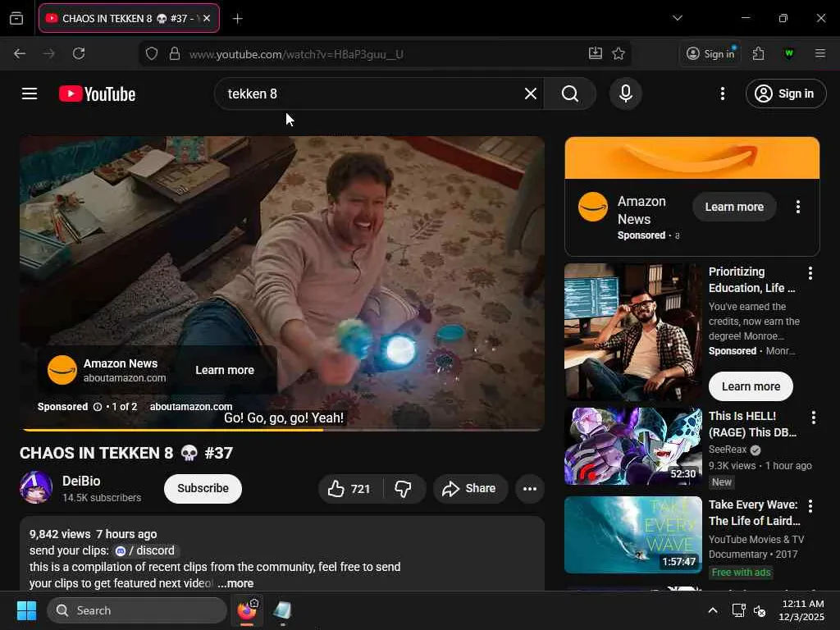Click the YouTube Sign in button
The width and height of the screenshot is (840, 630).
click(x=785, y=94)
